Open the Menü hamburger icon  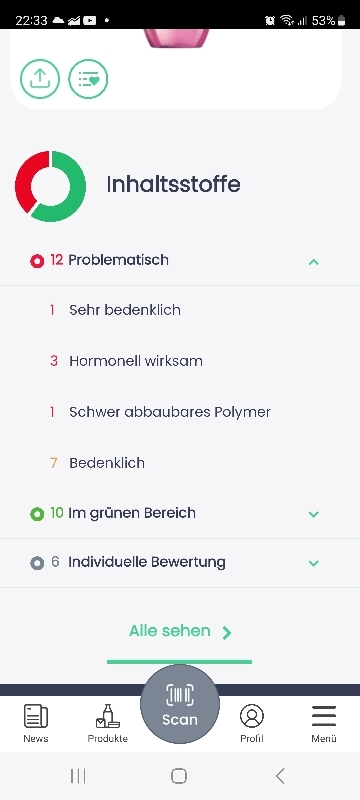tap(324, 722)
